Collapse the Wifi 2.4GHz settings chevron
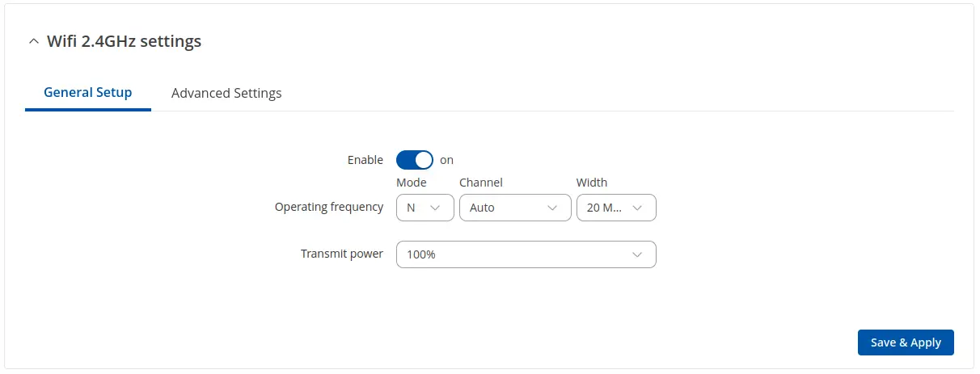This screenshot has width=980, height=374. point(33,42)
